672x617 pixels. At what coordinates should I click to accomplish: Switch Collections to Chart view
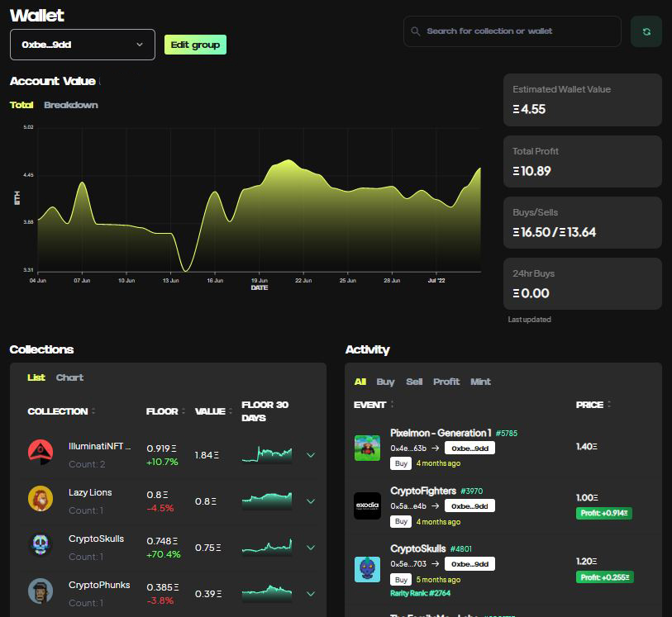(69, 377)
